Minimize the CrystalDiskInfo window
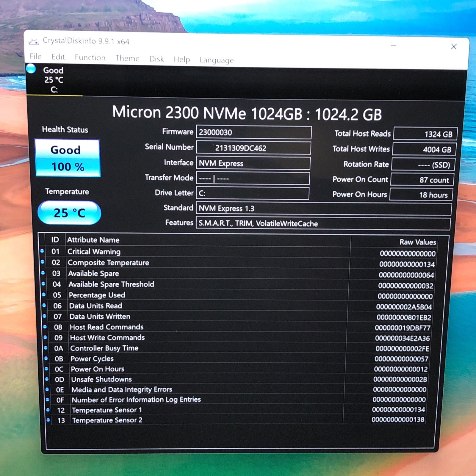 point(393,46)
